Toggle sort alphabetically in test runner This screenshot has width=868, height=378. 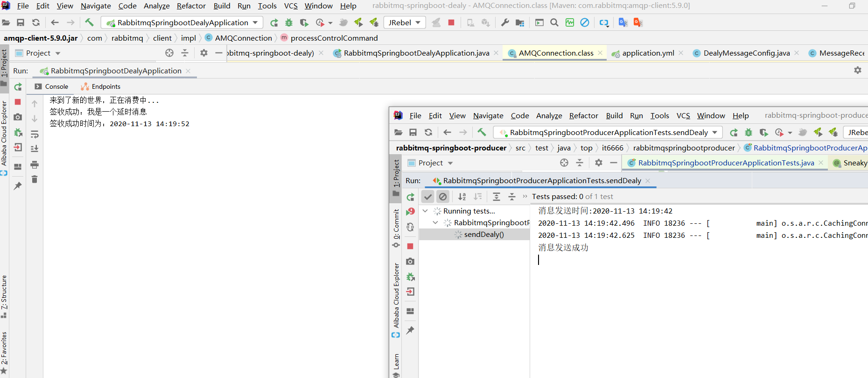click(462, 197)
